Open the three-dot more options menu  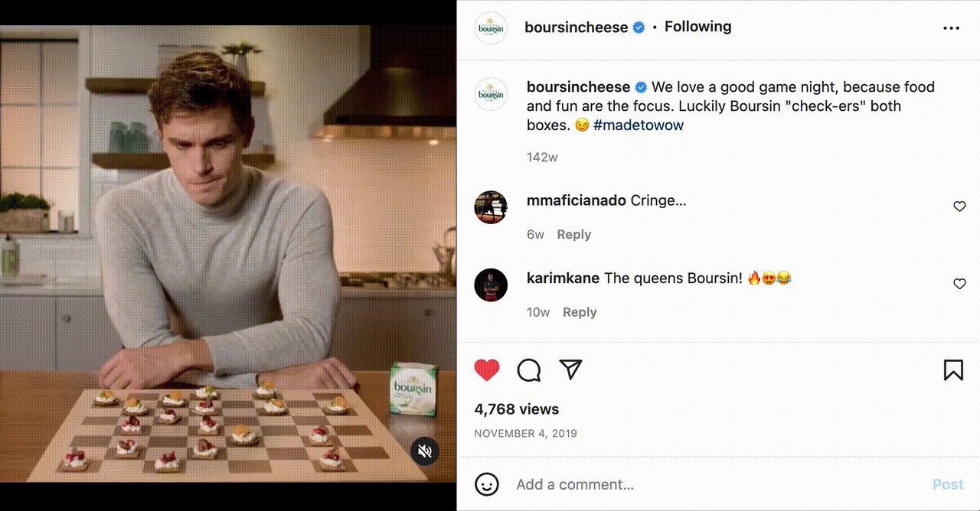point(951,28)
